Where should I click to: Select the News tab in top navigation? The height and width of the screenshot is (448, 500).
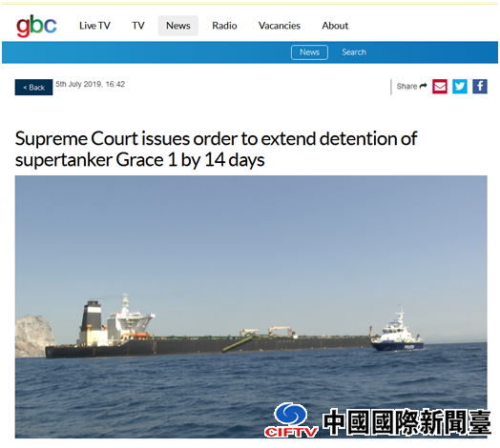(177, 26)
